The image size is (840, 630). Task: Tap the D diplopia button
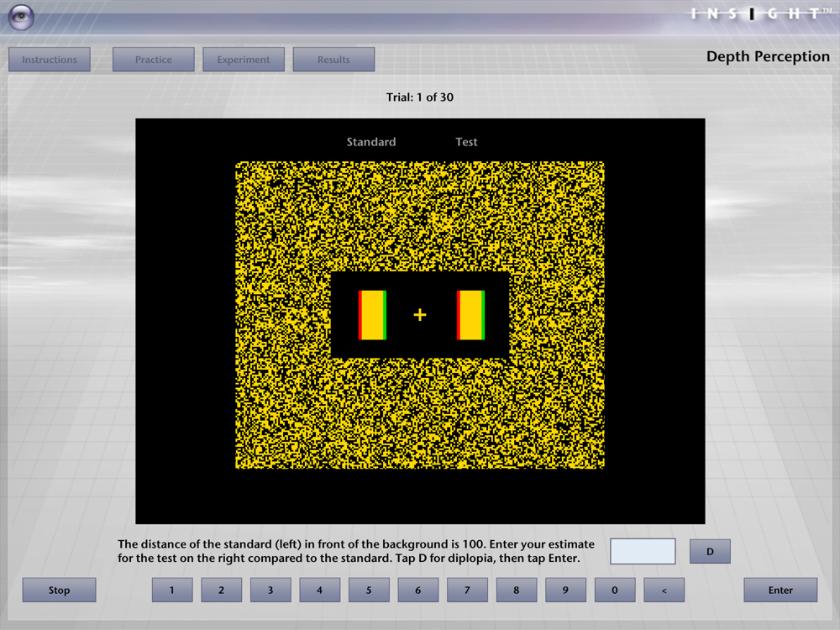710,551
